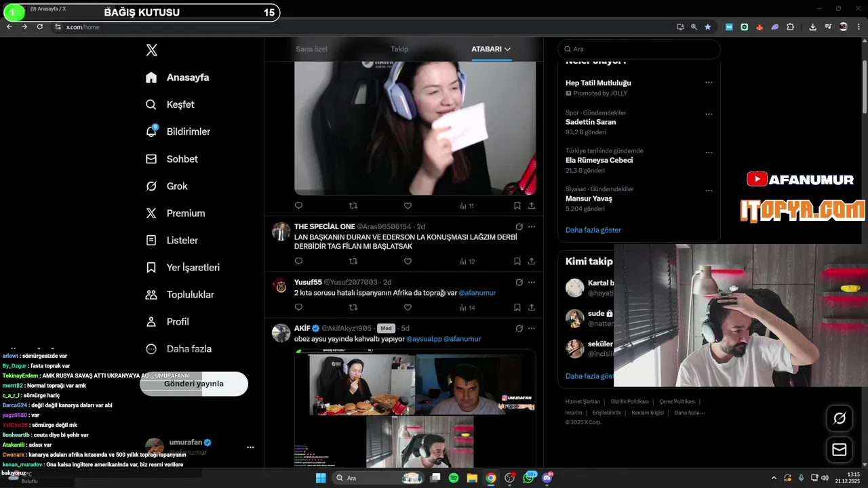Repost THE SPECIAL ONE's post

coord(353,261)
